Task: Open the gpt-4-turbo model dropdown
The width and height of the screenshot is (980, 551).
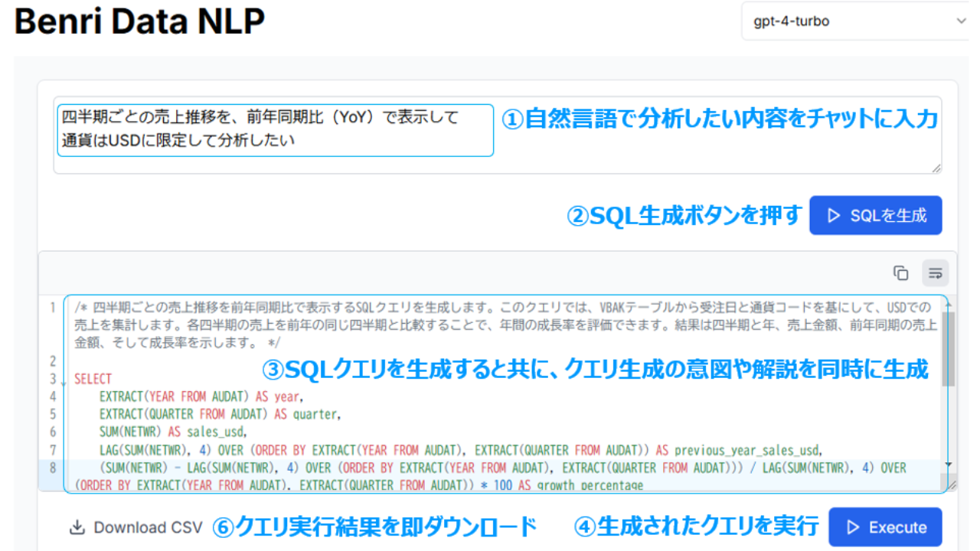Action: [x=855, y=21]
